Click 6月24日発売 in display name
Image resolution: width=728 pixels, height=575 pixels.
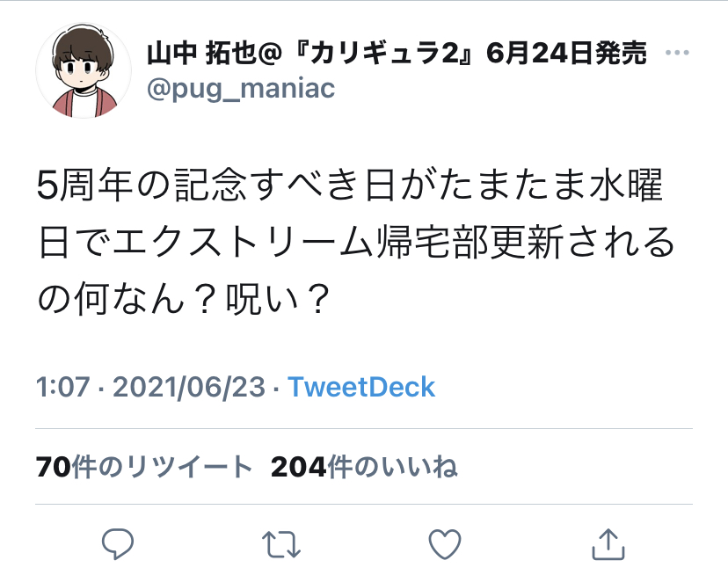566,53
